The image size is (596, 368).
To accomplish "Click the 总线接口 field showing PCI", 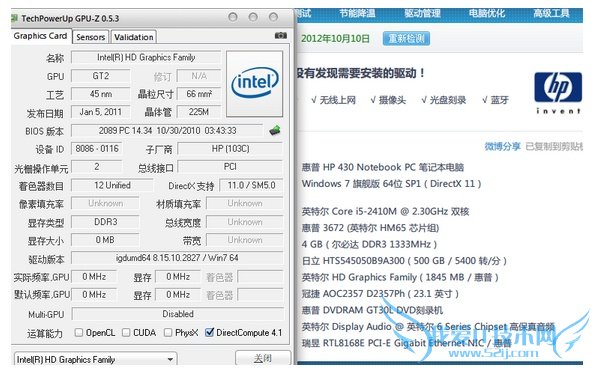I will (x=230, y=167).
